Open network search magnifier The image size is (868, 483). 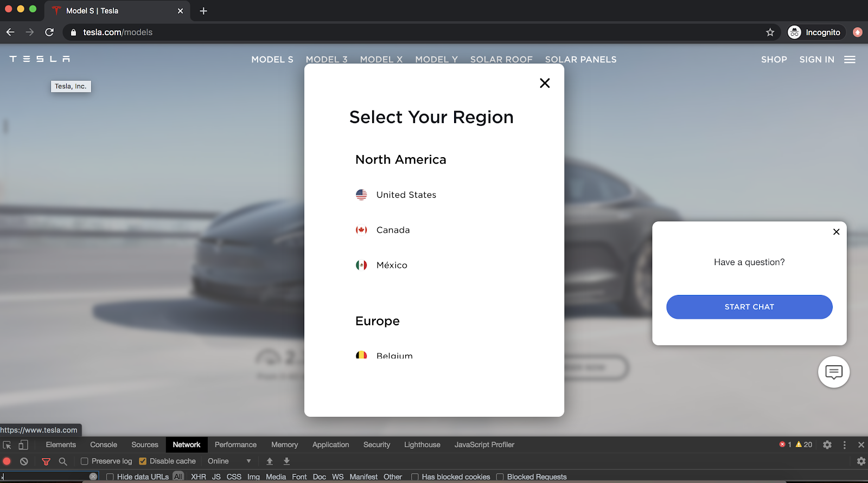click(x=63, y=461)
